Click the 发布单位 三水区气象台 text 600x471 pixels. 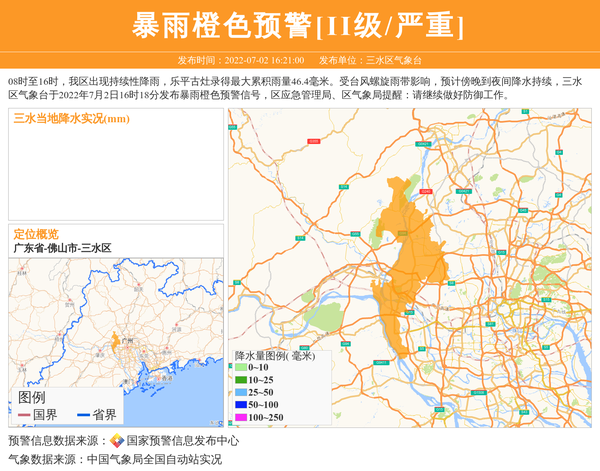(x=370, y=60)
